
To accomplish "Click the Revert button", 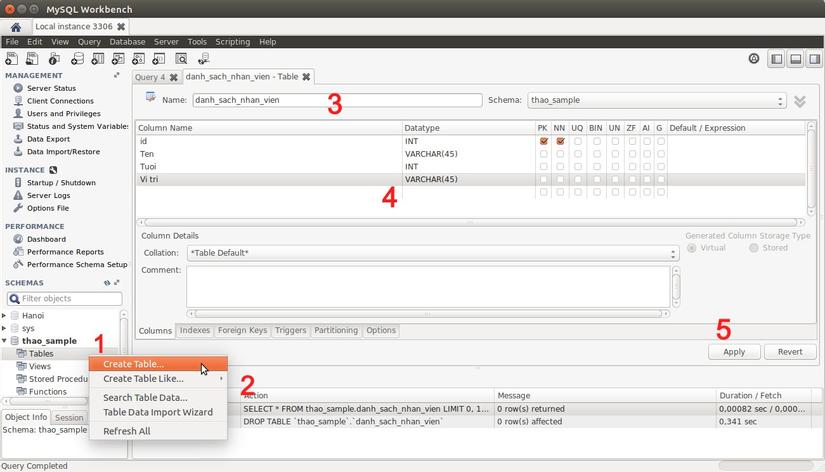I will tap(790, 352).
